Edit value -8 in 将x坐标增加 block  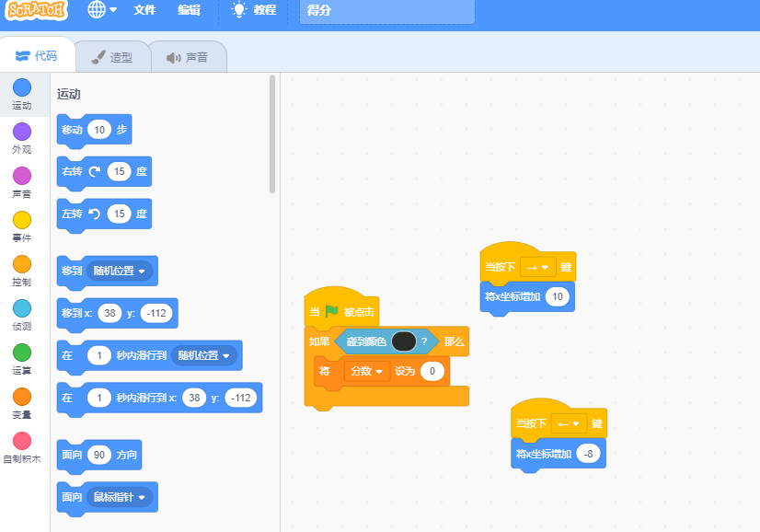point(589,454)
